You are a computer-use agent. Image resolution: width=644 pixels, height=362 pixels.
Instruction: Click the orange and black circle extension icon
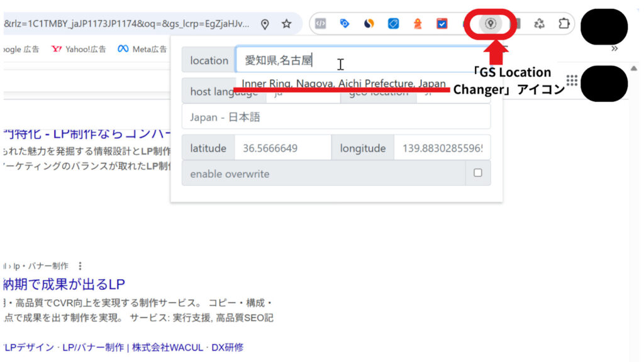pos(369,24)
